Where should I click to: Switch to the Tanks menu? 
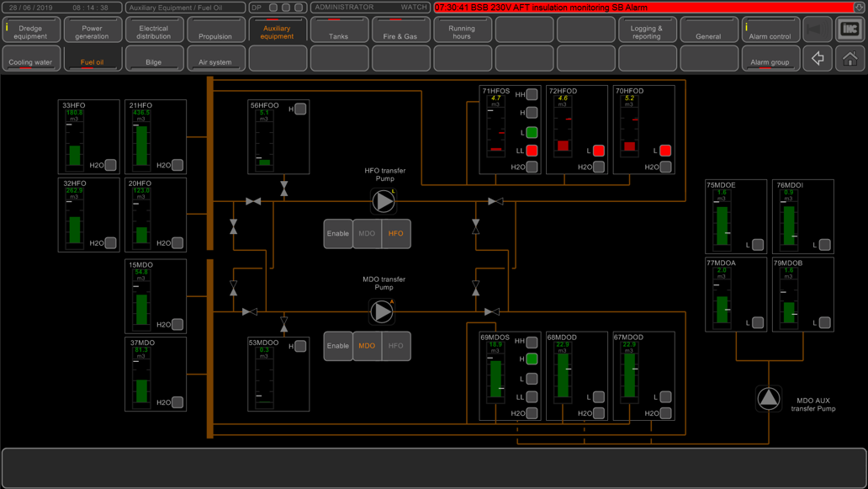point(339,30)
